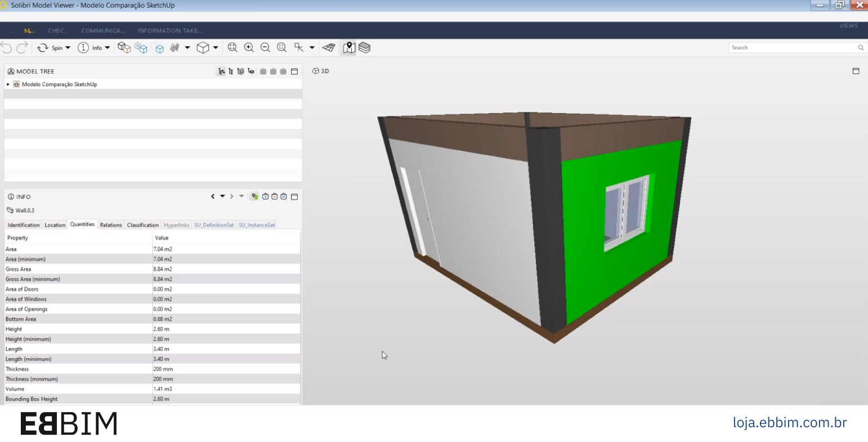
Task: Zoom in with the plus magnifier
Action: point(249,48)
